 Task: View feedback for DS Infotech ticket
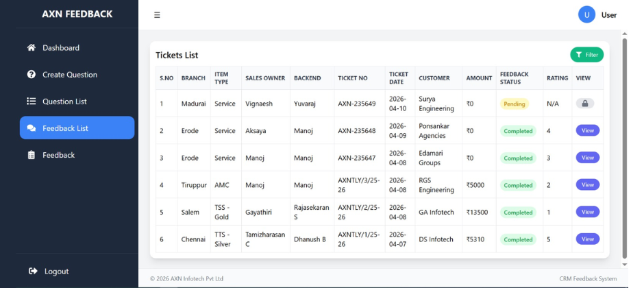click(587, 239)
